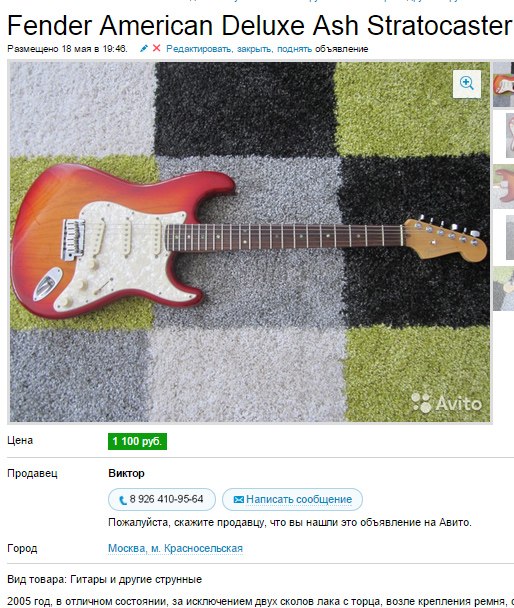This screenshot has width=514, height=608.
Task: Click the magnifier zoom icon on photo
Action: pos(467,84)
